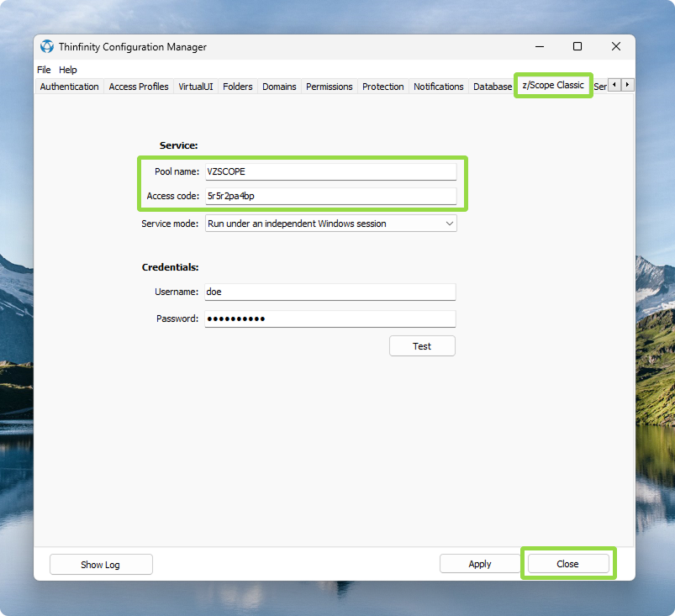This screenshot has width=675, height=616.
Task: Click the Close button at bottom
Action: click(568, 564)
